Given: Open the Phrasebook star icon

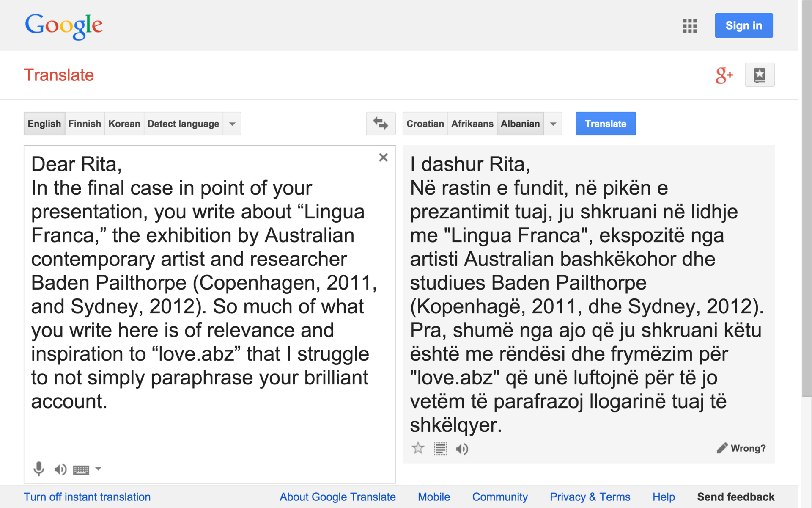Looking at the screenshot, I should tap(759, 75).
